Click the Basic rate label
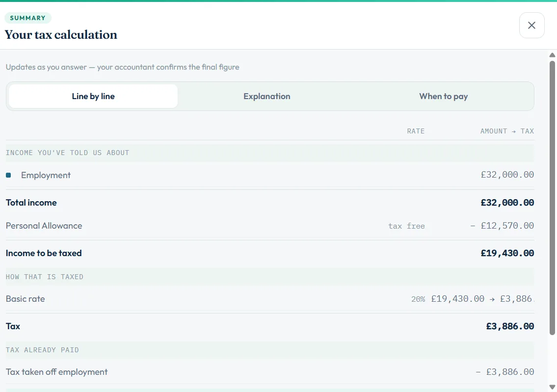This screenshot has height=392, width=557. click(x=25, y=299)
